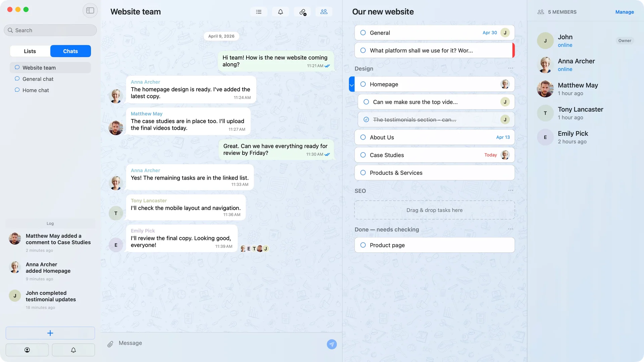
Task: Mark General task as complete
Action: tap(363, 33)
